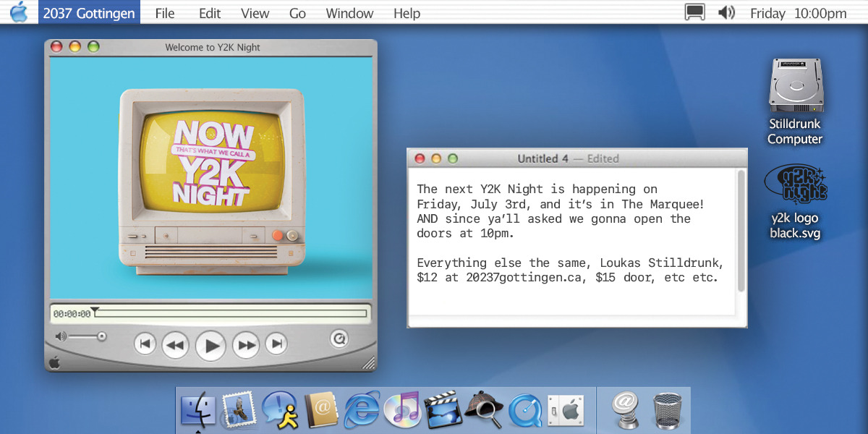The width and height of the screenshot is (868, 434).
Task: Click the display icon in menu bar
Action: (695, 13)
